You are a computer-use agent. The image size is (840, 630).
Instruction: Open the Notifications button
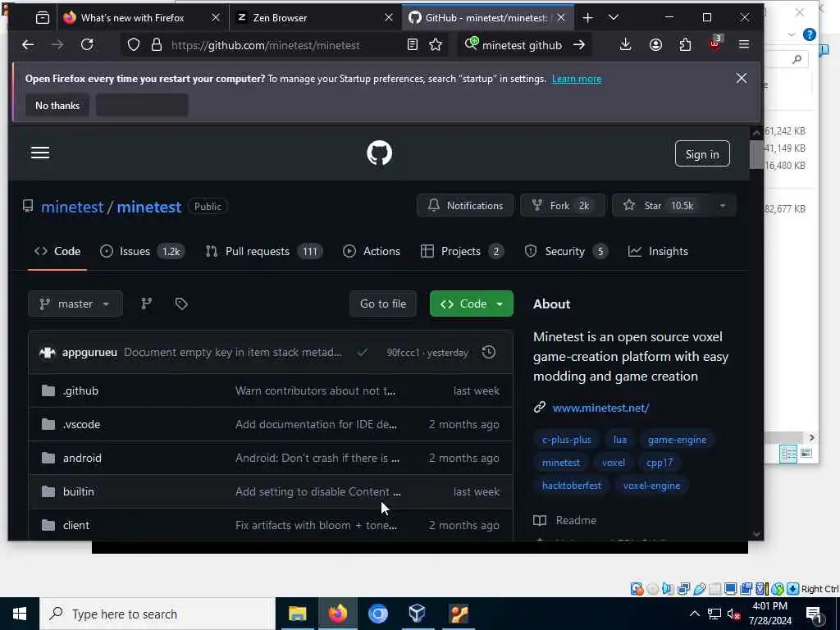465,206
